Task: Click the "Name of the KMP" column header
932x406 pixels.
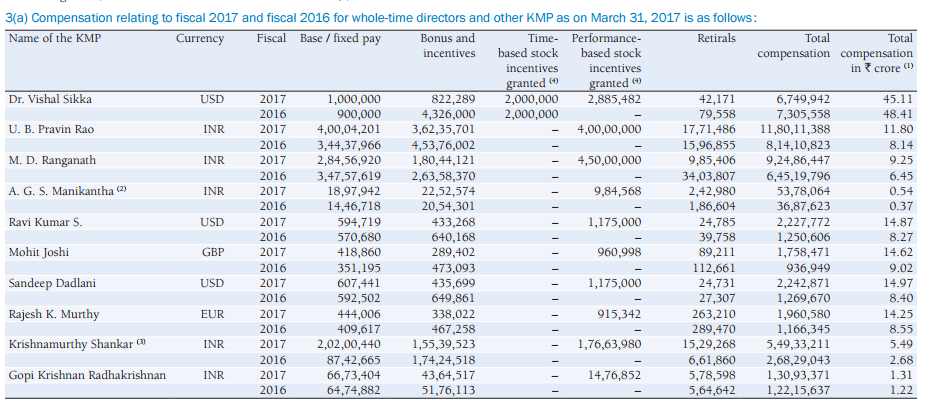Action: (53, 38)
